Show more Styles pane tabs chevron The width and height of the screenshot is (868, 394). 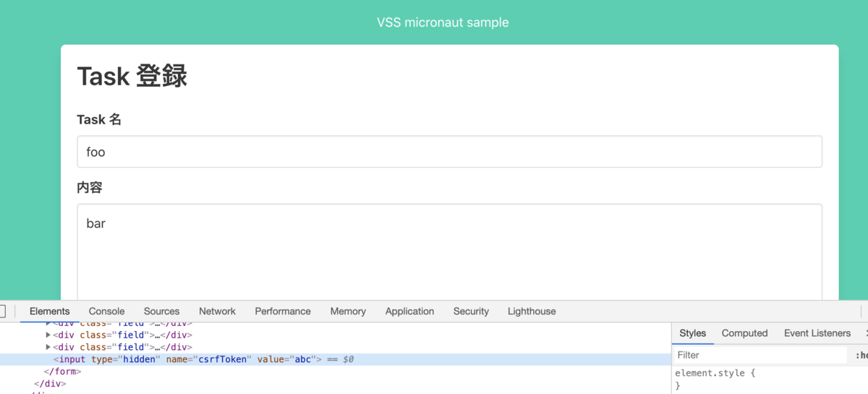point(865,333)
